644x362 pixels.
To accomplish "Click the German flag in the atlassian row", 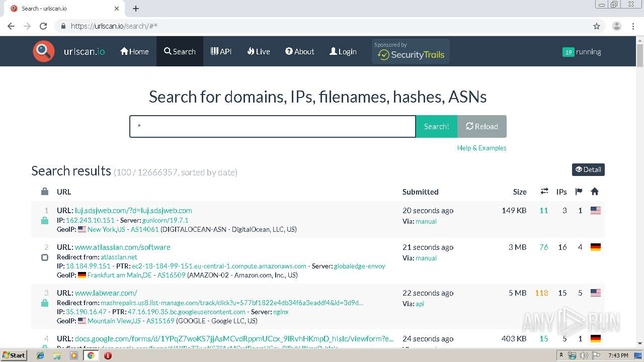I will click(596, 247).
